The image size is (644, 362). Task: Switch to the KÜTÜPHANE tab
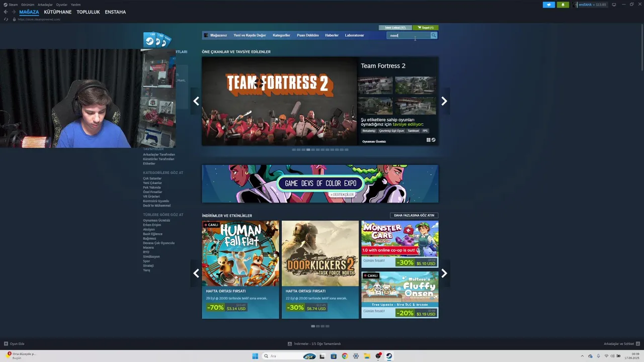pyautogui.click(x=58, y=12)
